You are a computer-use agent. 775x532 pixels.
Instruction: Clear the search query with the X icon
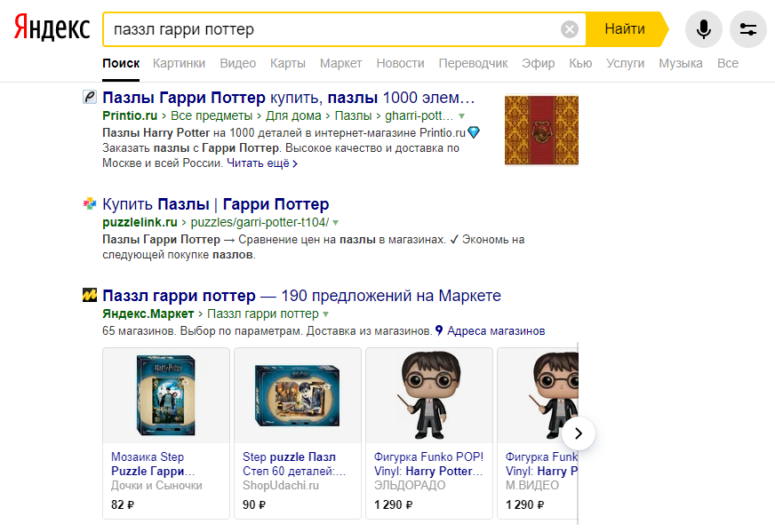(x=570, y=29)
